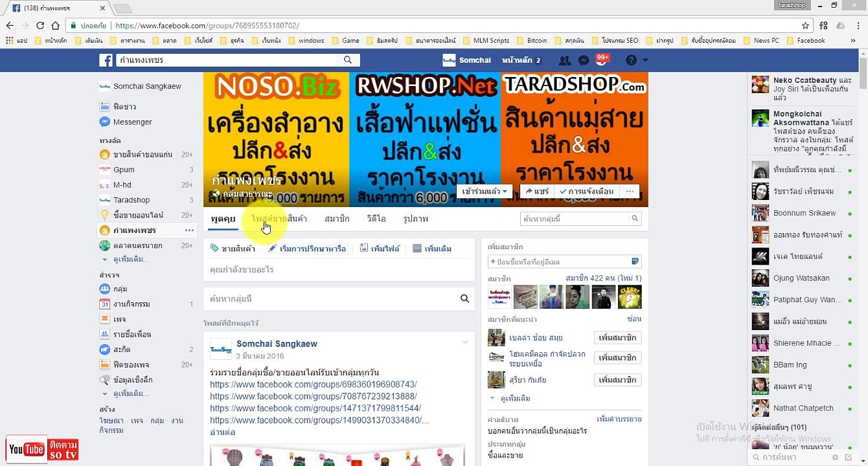868x466 pixels.
Task: Switch to the สมาชิก tab
Action: tap(337, 219)
